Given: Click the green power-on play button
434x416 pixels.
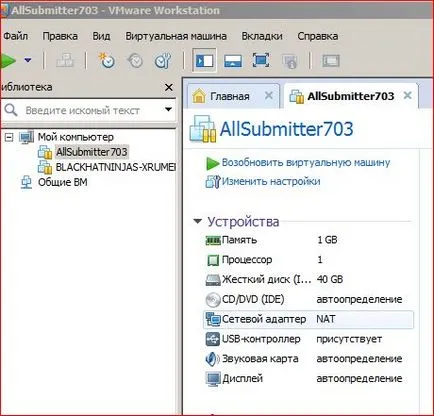Looking at the screenshot, I should (7, 61).
